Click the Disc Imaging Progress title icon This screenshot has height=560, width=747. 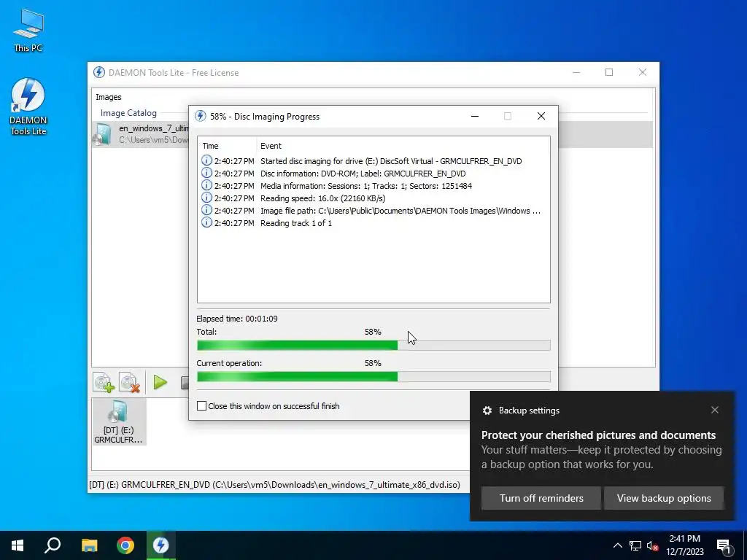201,116
